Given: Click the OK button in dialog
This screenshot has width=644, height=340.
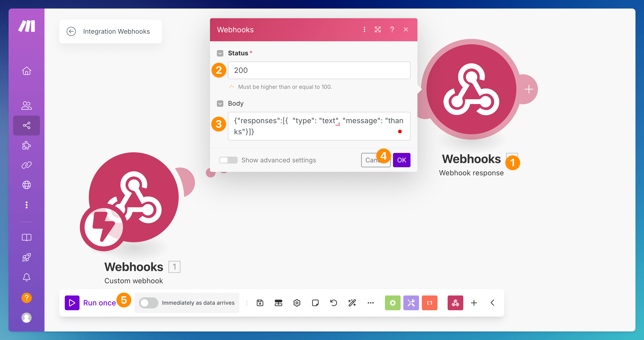Looking at the screenshot, I should point(402,160).
